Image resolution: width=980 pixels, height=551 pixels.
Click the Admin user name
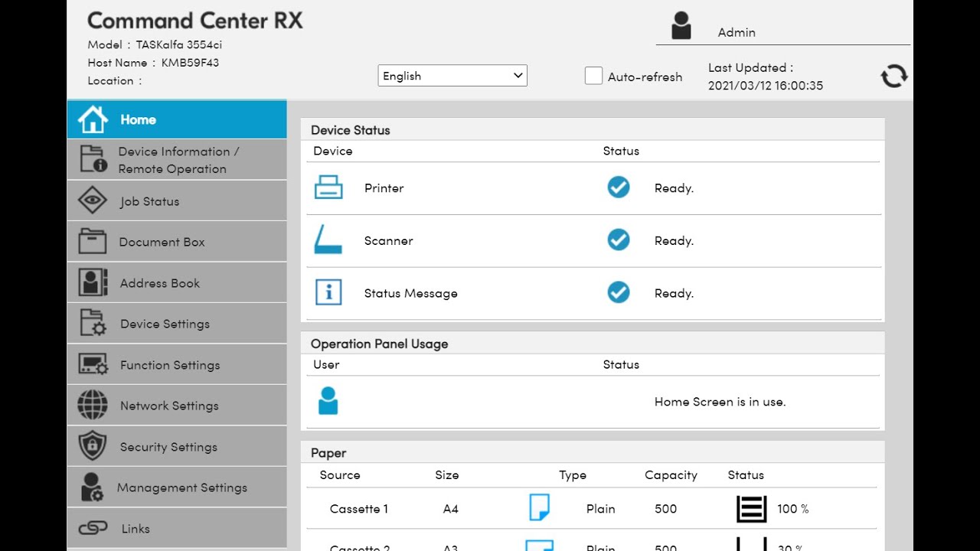tap(737, 32)
